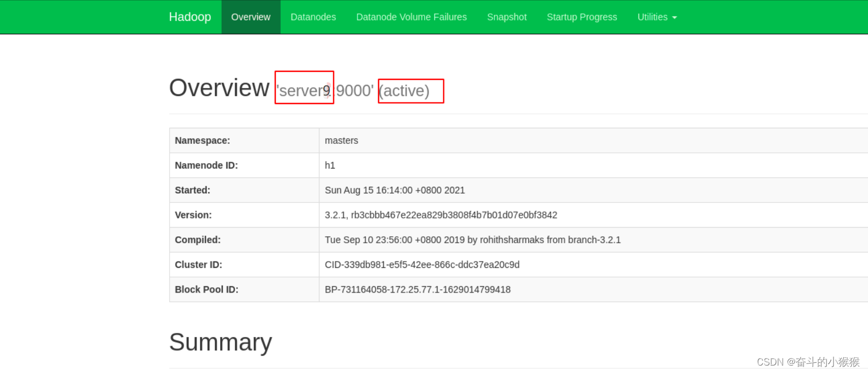This screenshot has width=868, height=372.
Task: Click the Tue Sep 10 compiled value
Action: tap(472, 240)
